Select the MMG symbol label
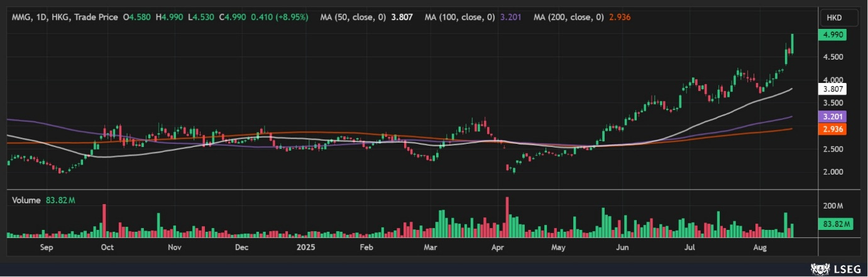This screenshot has height=277, width=868. click(21, 17)
